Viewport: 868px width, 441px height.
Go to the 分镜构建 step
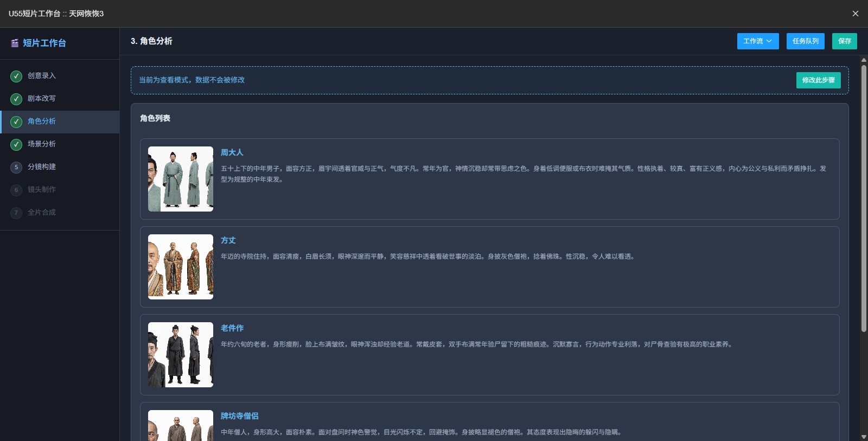[60, 167]
